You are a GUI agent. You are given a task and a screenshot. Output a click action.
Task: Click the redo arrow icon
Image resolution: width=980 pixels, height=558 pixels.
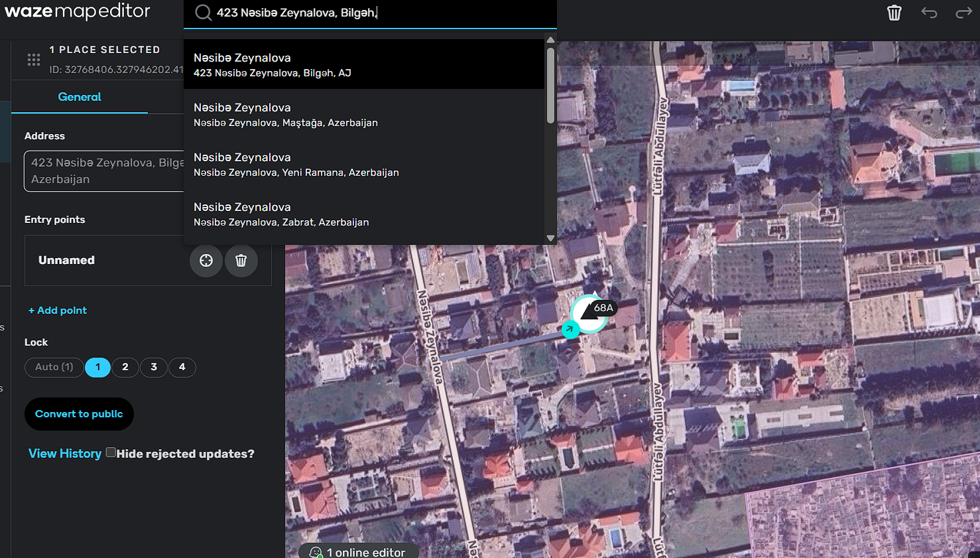963,13
